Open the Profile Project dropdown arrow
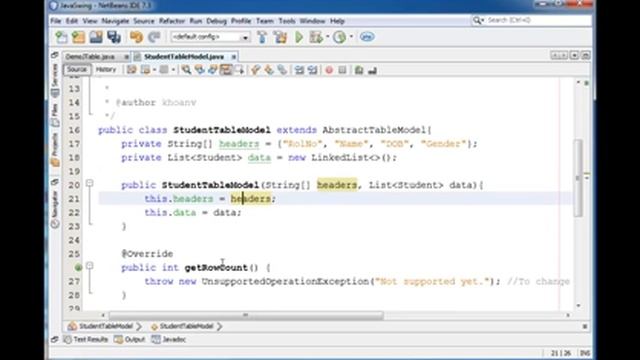 (351, 37)
